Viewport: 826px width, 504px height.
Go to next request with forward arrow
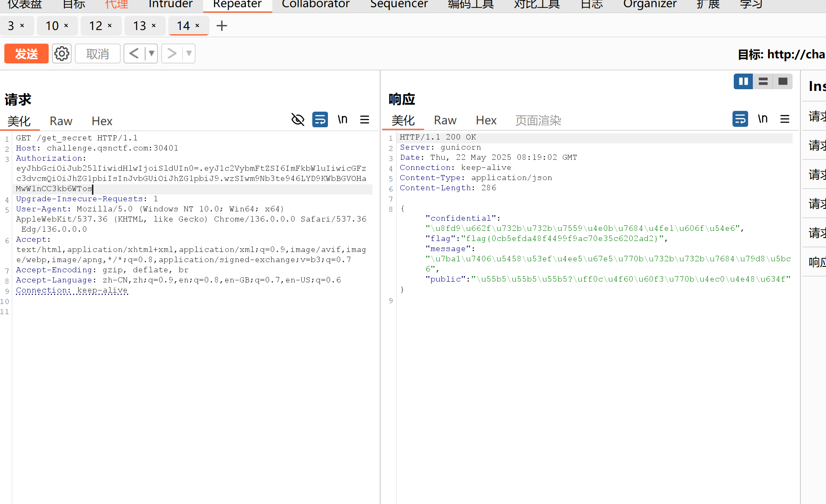click(172, 54)
